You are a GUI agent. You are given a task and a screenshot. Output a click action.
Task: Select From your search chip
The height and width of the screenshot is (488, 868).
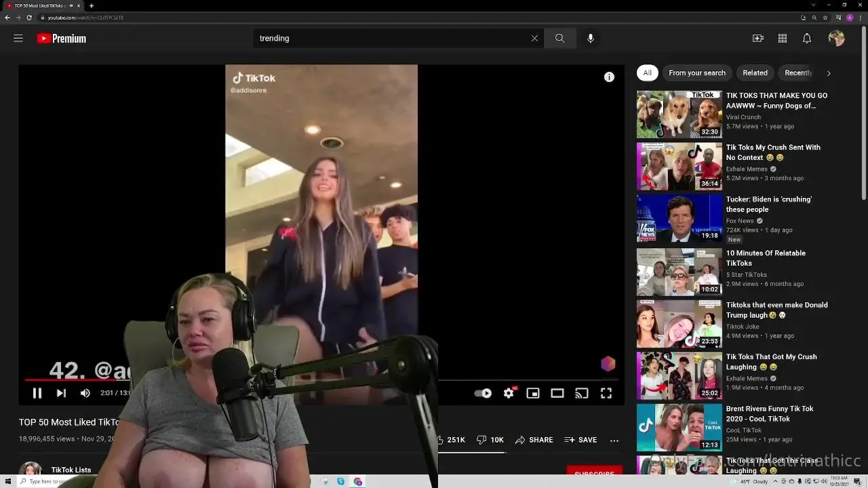pos(697,73)
